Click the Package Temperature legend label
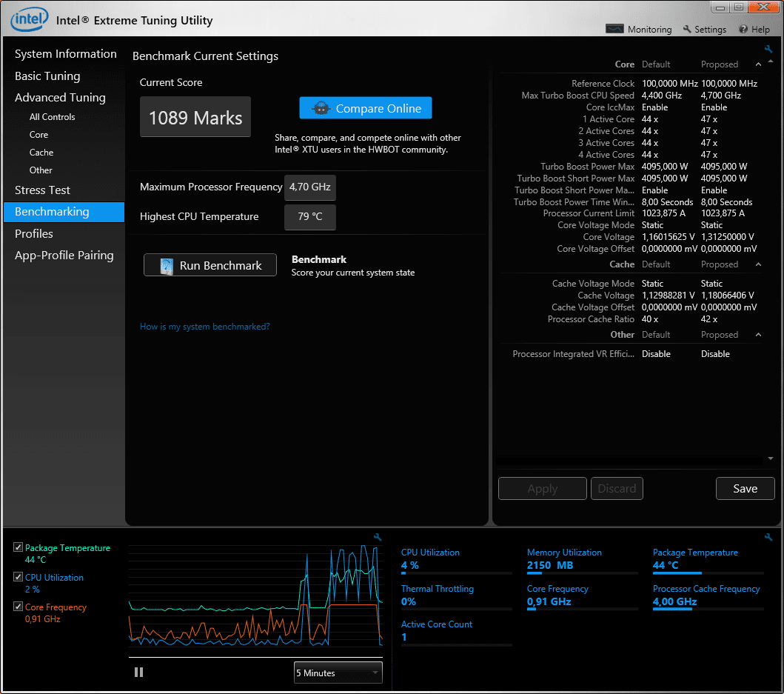This screenshot has width=784, height=694. pyautogui.click(x=67, y=548)
